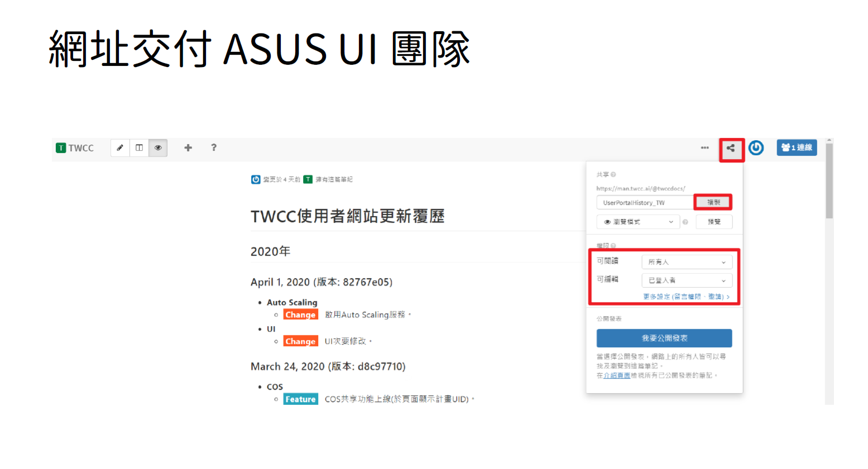Viewport: 868px width, 469px height.
Task: Switch to view mode with eye icon
Action: coord(158,148)
